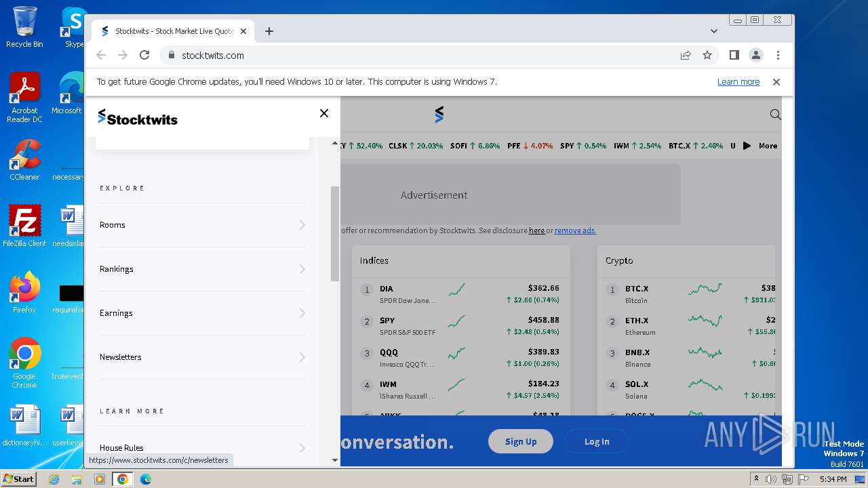Select PFE ticker in trending bar

(x=530, y=146)
